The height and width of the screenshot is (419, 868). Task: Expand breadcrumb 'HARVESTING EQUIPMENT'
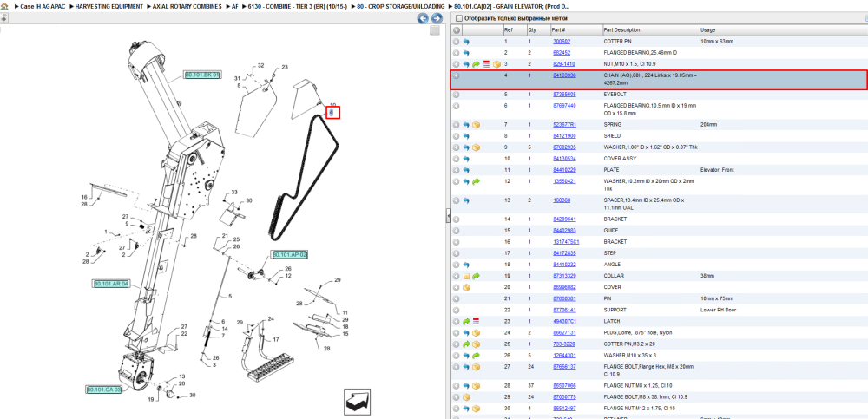coord(109,6)
